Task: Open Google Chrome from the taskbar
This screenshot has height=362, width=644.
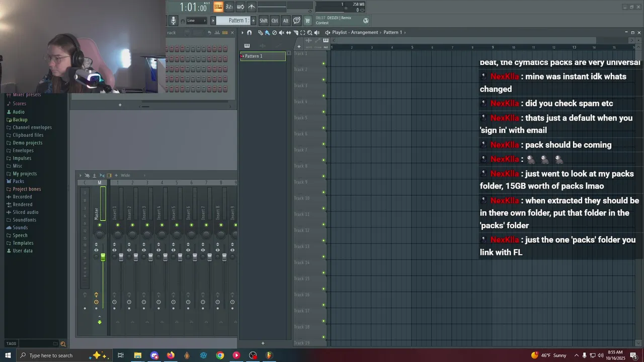Action: [220, 355]
